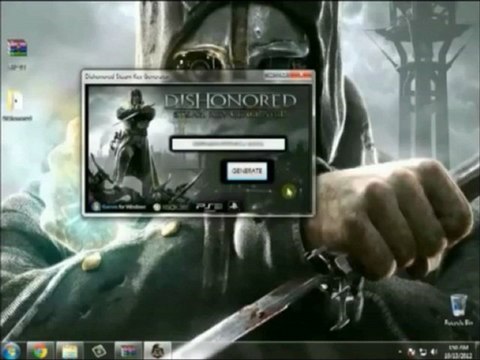Open the volume control tray icon
The height and width of the screenshot is (360, 480).
tap(434, 351)
